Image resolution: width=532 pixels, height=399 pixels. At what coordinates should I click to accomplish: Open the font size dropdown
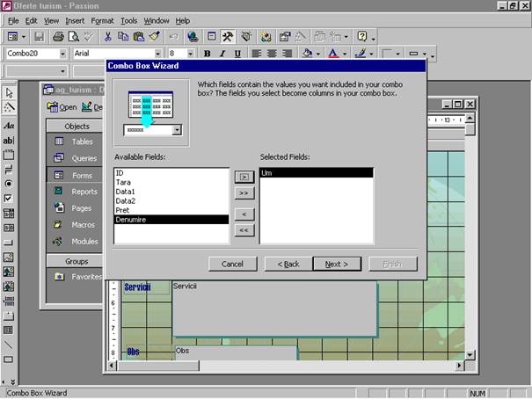tap(192, 54)
